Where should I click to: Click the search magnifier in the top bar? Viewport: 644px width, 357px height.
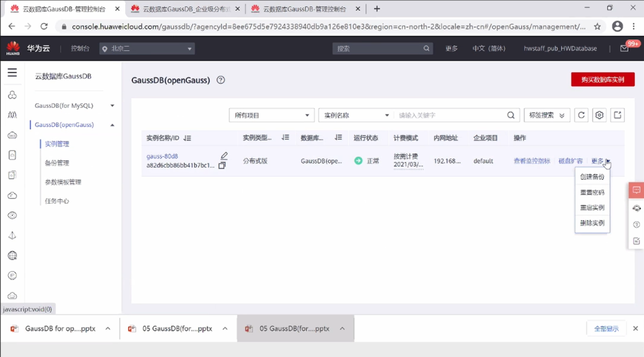[427, 48]
